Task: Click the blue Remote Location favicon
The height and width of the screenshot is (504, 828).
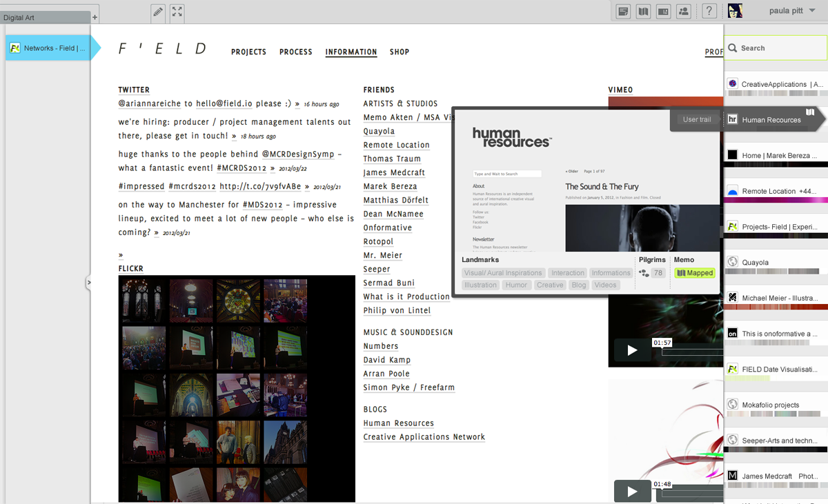Action: pos(733,191)
